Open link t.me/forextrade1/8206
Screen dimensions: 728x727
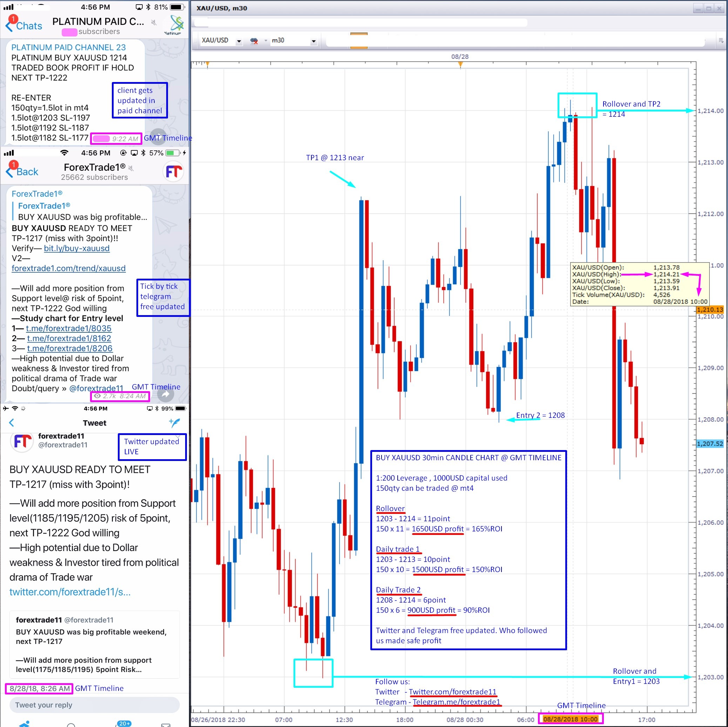click(x=70, y=348)
